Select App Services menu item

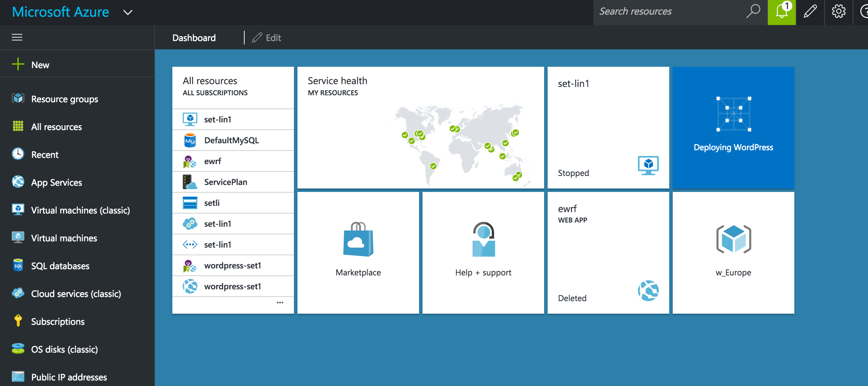pos(56,183)
